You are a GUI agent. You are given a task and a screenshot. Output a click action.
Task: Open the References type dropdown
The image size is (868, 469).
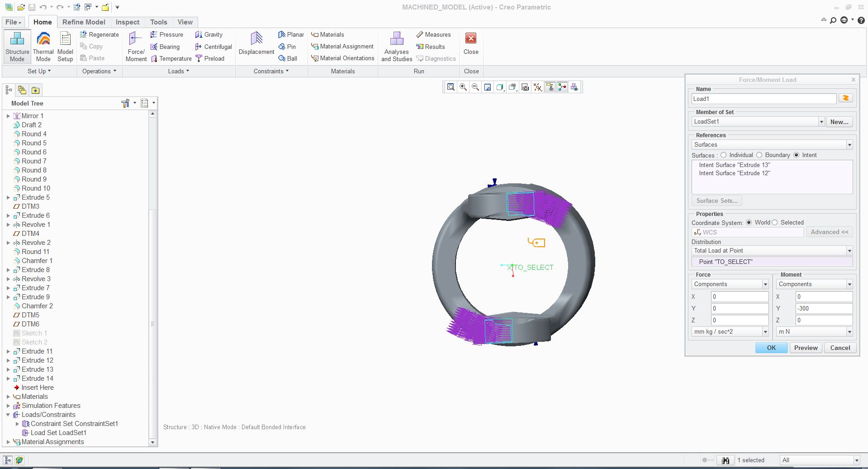click(x=849, y=145)
